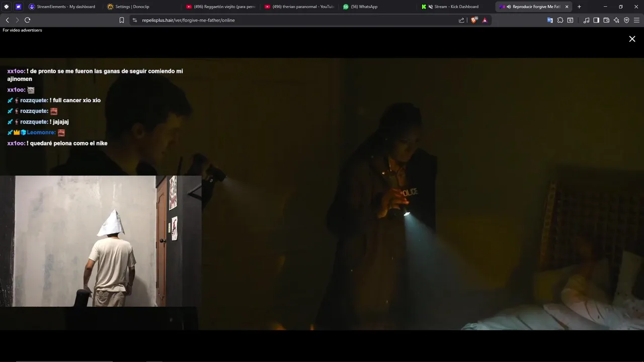644x362 pixels.
Task: Close the Reproducir Forgive Me Father tab
Action: pyautogui.click(x=567, y=7)
